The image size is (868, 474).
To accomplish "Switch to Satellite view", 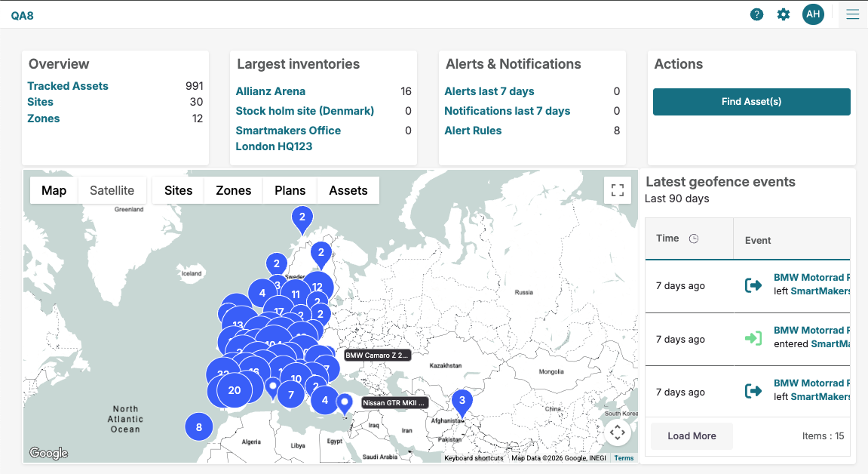I will coord(112,190).
